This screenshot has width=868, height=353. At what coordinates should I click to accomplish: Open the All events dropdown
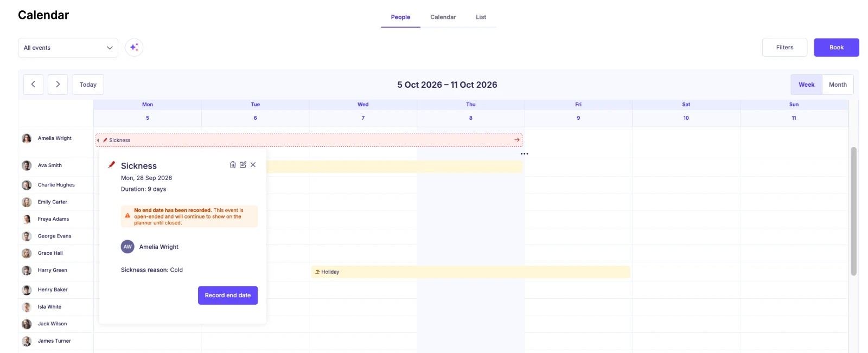pos(68,48)
